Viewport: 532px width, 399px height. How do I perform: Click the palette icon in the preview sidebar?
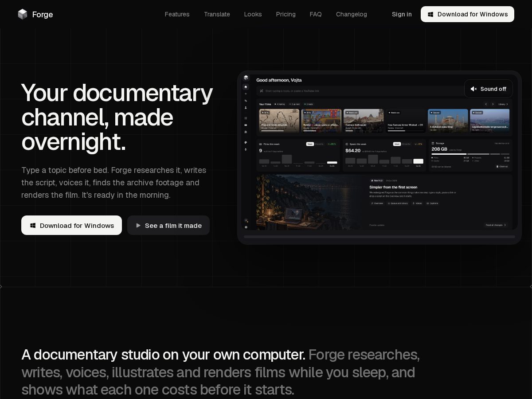246,142
